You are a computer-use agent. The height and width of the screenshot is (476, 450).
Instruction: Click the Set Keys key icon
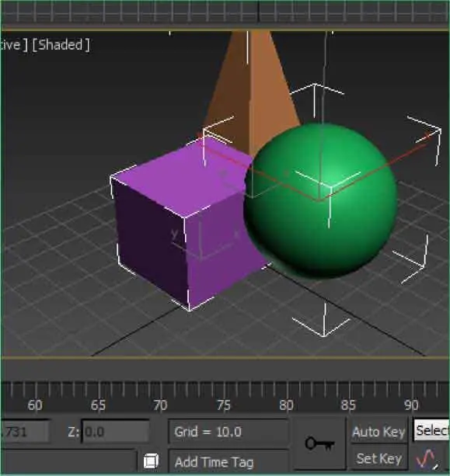[x=319, y=444]
